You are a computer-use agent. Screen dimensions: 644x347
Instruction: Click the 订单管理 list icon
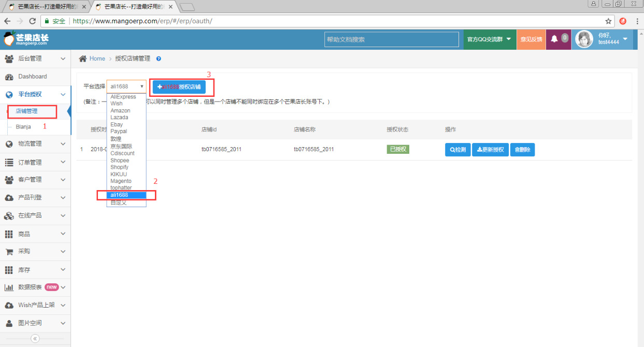9,162
